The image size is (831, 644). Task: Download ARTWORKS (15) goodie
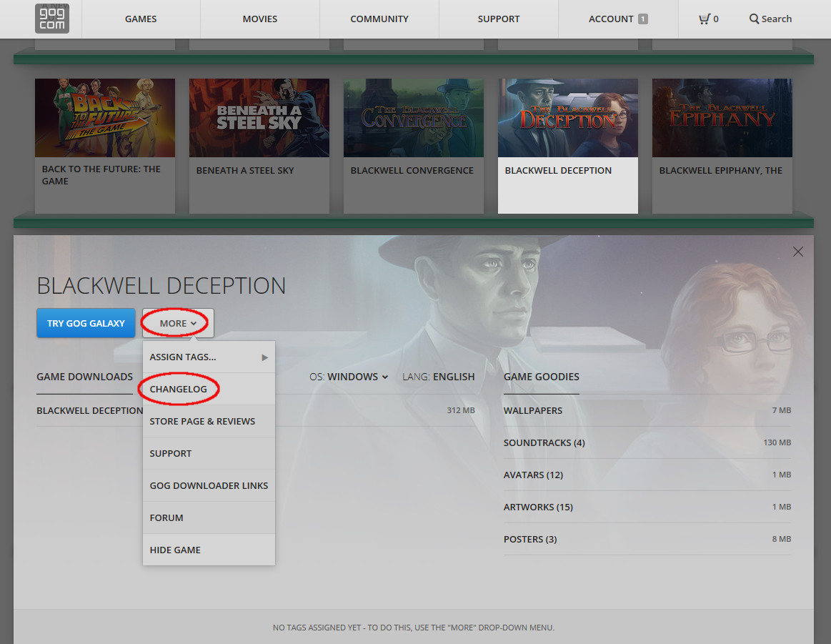coord(647,507)
